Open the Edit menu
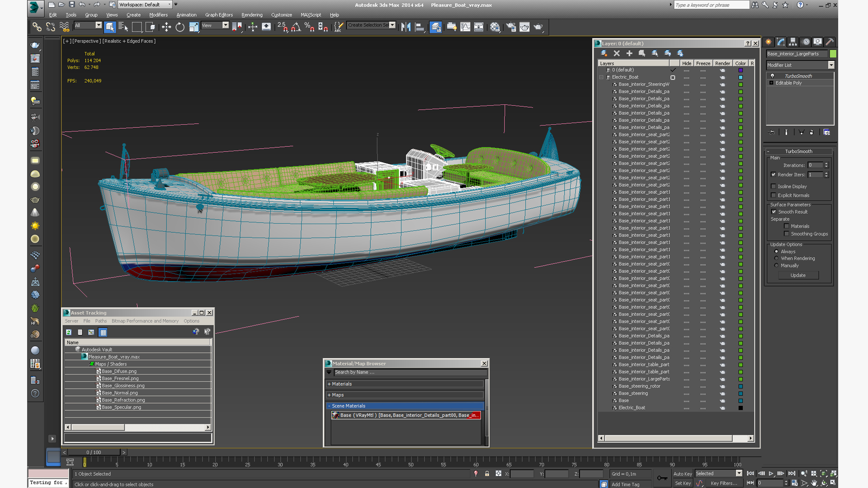The height and width of the screenshot is (488, 868). tap(53, 15)
